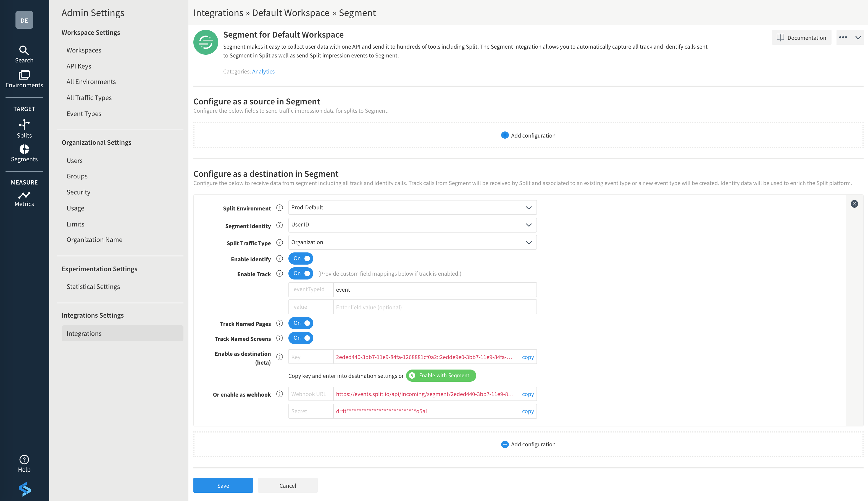The image size is (868, 501).
Task: Turn off Enable Track toggle
Action: coord(301,273)
